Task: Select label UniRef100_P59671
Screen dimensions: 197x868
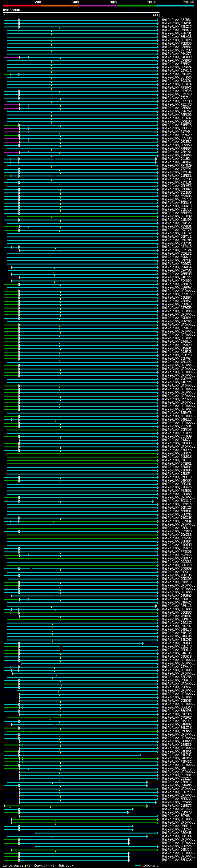Action: pos(177,264)
